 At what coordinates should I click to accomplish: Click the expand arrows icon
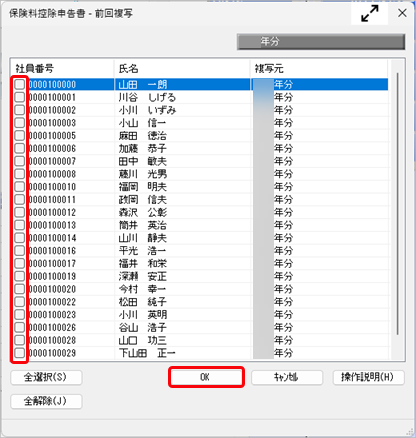[x=370, y=14]
